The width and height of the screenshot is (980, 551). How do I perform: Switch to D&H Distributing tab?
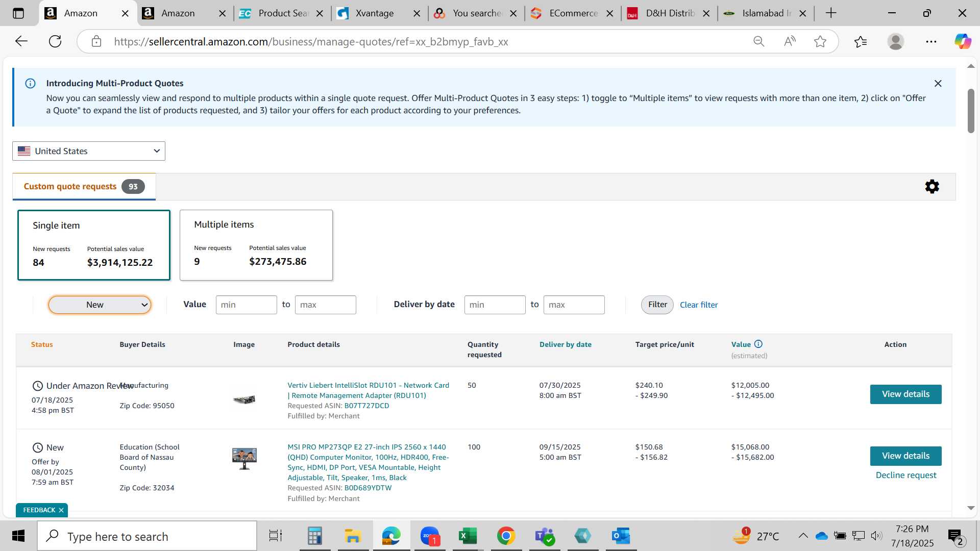point(670,13)
